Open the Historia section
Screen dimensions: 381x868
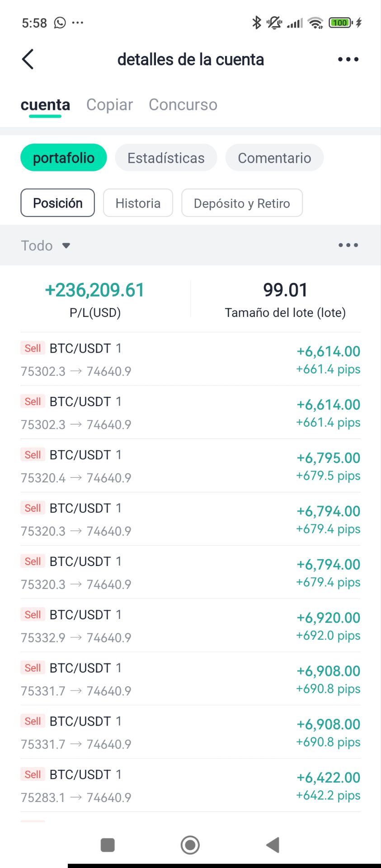[x=138, y=203]
